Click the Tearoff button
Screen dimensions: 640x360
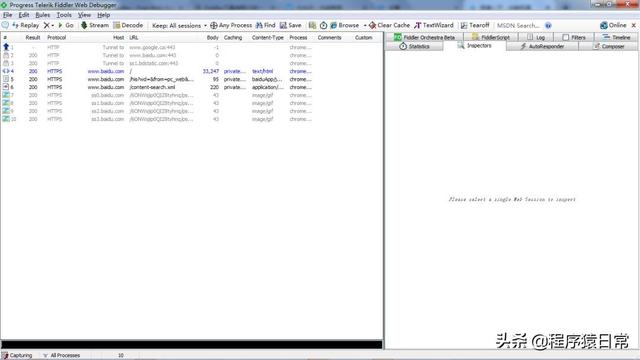475,25
